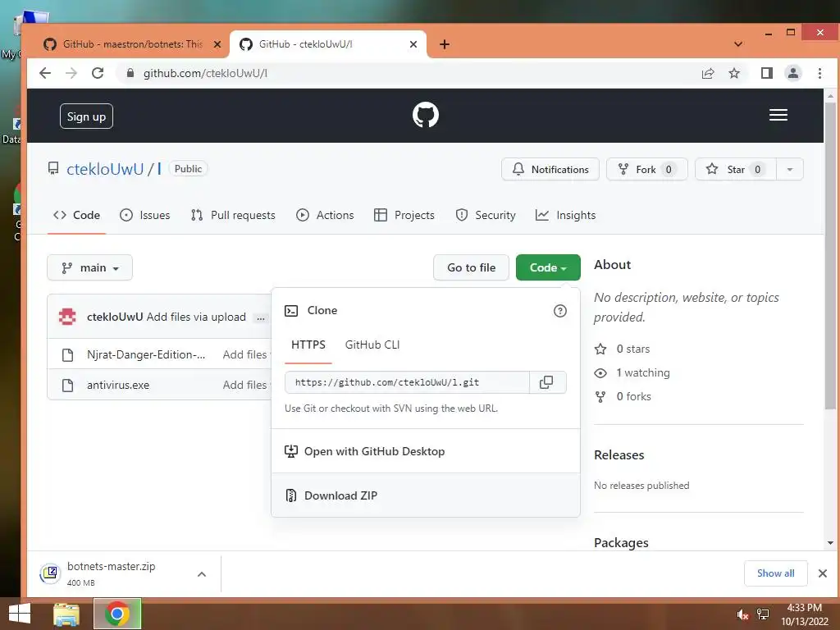Click the Sign up button
The image size is (840, 630).
(x=86, y=116)
